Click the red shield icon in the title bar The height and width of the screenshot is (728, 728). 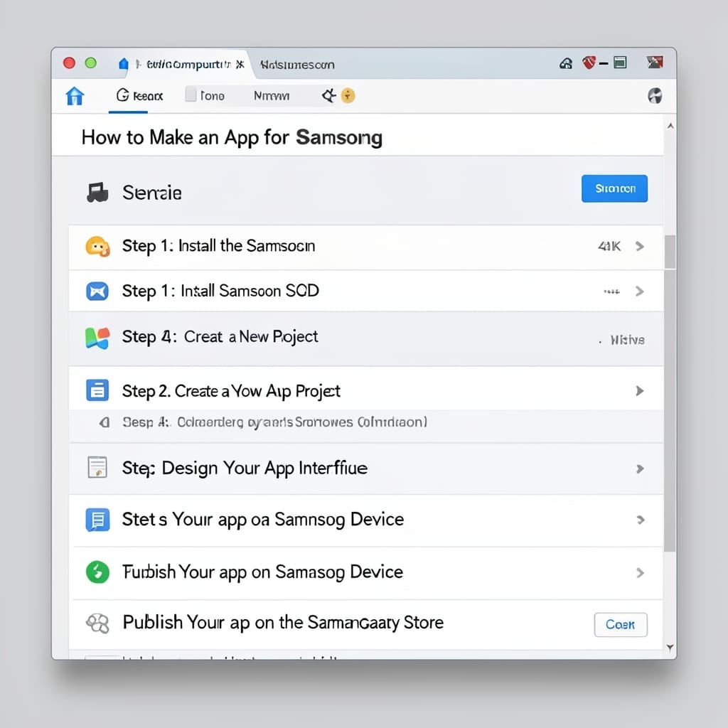(589, 63)
